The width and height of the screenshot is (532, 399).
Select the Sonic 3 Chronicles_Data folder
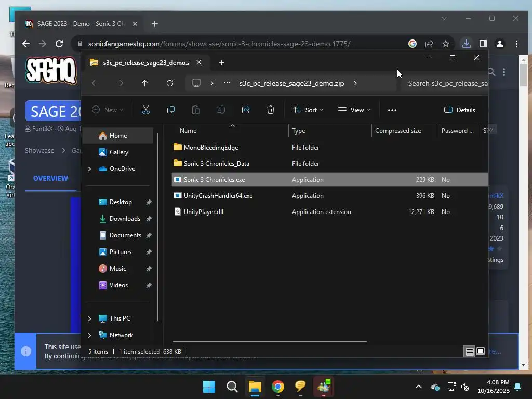330,164
